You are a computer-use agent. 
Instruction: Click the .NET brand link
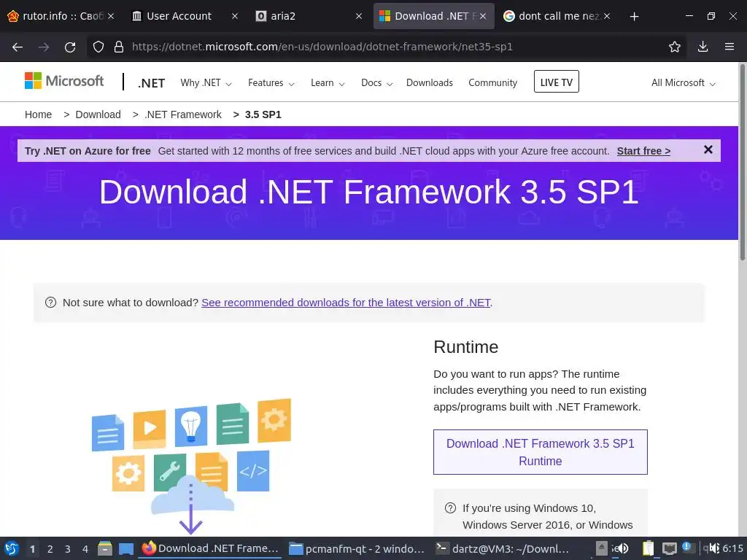point(151,83)
